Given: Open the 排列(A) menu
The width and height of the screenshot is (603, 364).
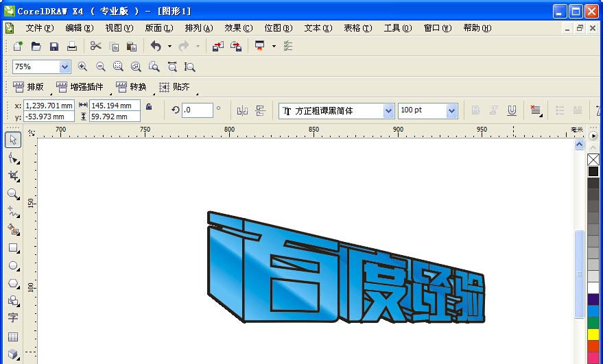Looking at the screenshot, I should tap(199, 28).
